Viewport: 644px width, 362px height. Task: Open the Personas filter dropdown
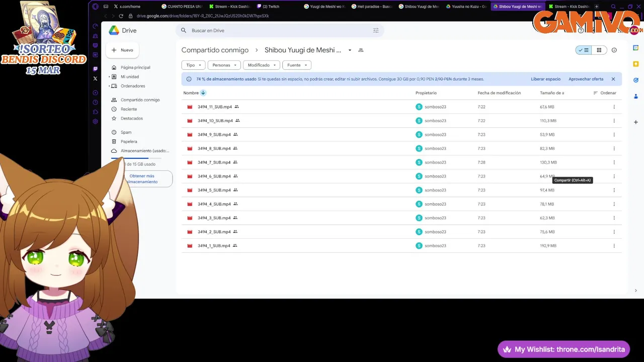coord(224,65)
